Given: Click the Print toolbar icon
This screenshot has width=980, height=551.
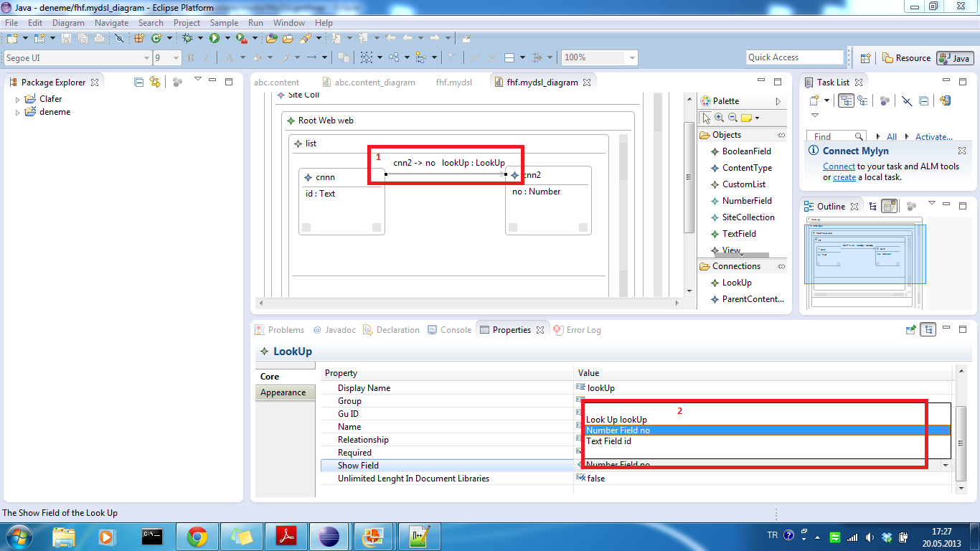Looking at the screenshot, I should point(98,38).
